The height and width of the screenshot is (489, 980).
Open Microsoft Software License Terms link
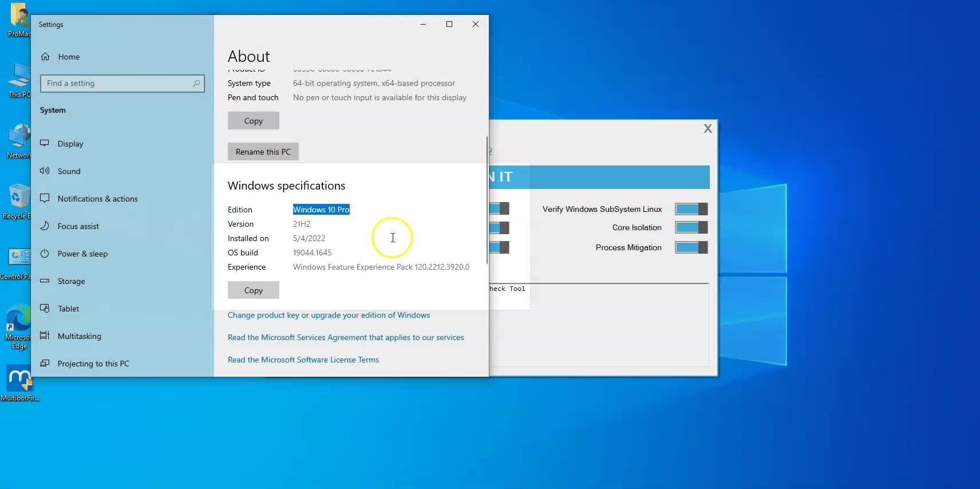point(303,360)
